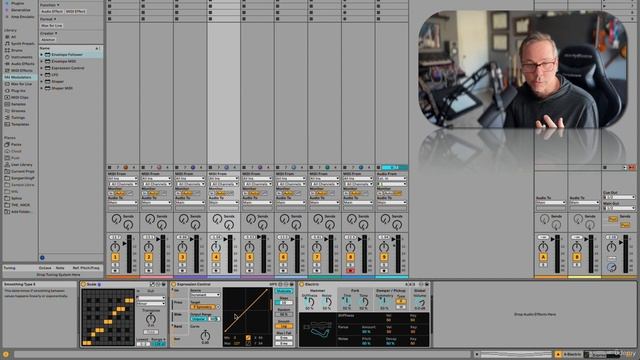Toggle track 2 activator button
This screenshot has height=360, width=640.
pyautogui.click(x=149, y=257)
